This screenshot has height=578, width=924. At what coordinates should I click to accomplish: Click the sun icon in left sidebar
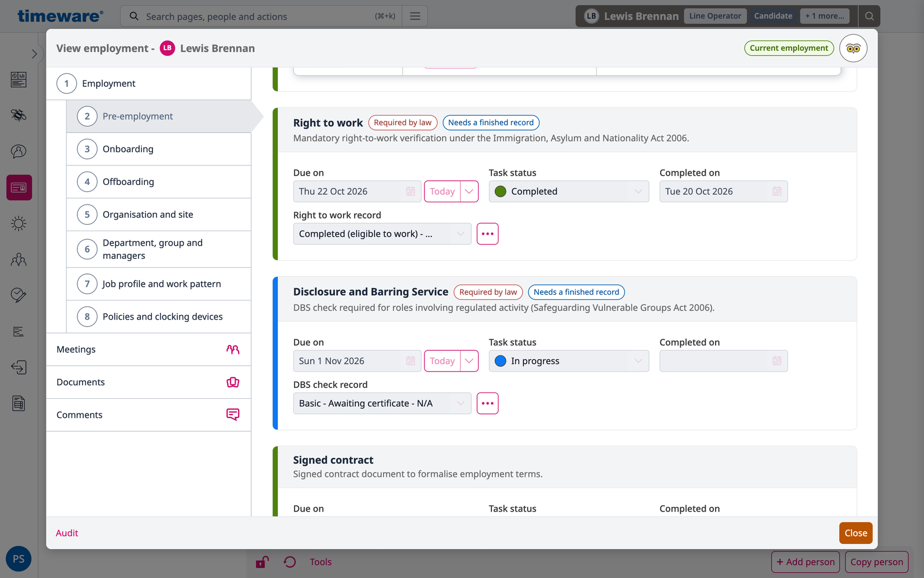coord(18,223)
